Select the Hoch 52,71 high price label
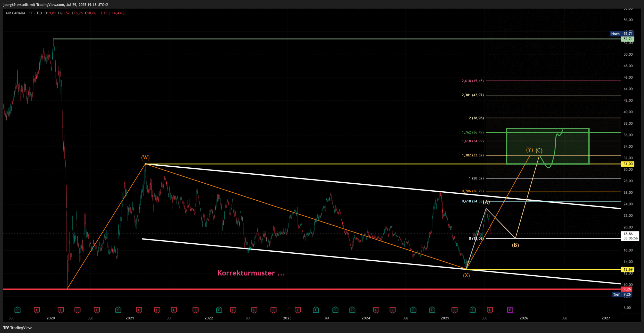This screenshot has width=644, height=333. [622, 34]
